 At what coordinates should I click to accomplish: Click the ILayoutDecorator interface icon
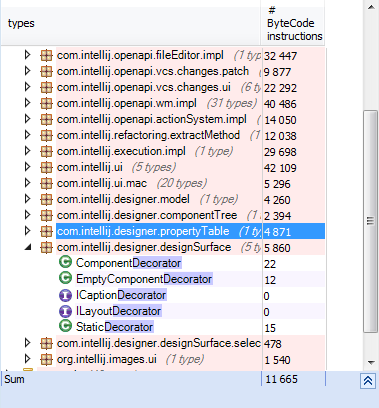pos(65,311)
